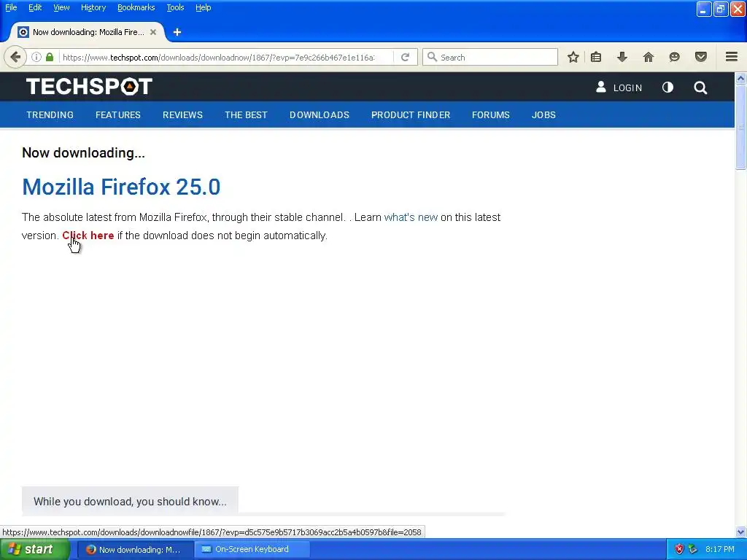Open the smiley chat toolbar icon
Image resolution: width=747 pixels, height=560 pixels.
click(674, 57)
